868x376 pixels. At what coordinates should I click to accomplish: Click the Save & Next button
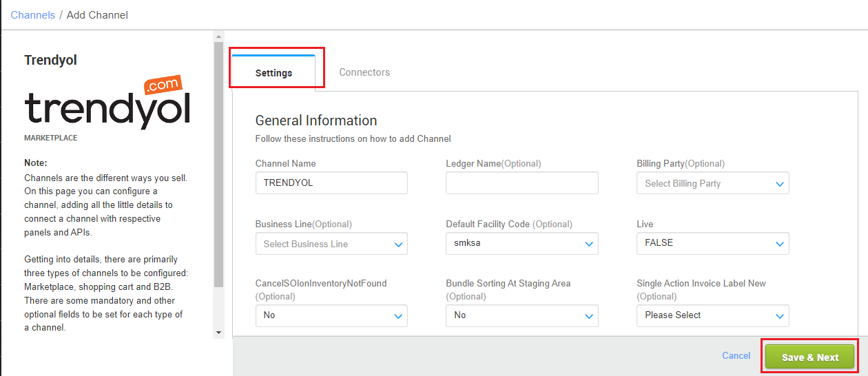[810, 357]
